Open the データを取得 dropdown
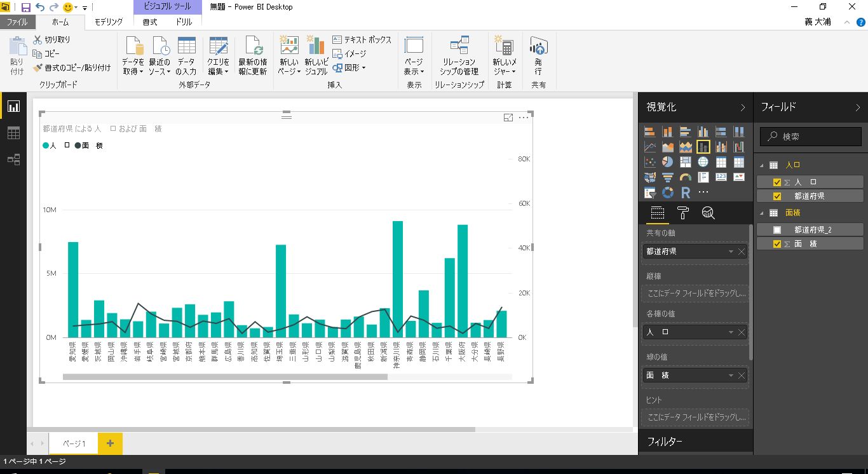This screenshot has width=868, height=474. [133, 56]
